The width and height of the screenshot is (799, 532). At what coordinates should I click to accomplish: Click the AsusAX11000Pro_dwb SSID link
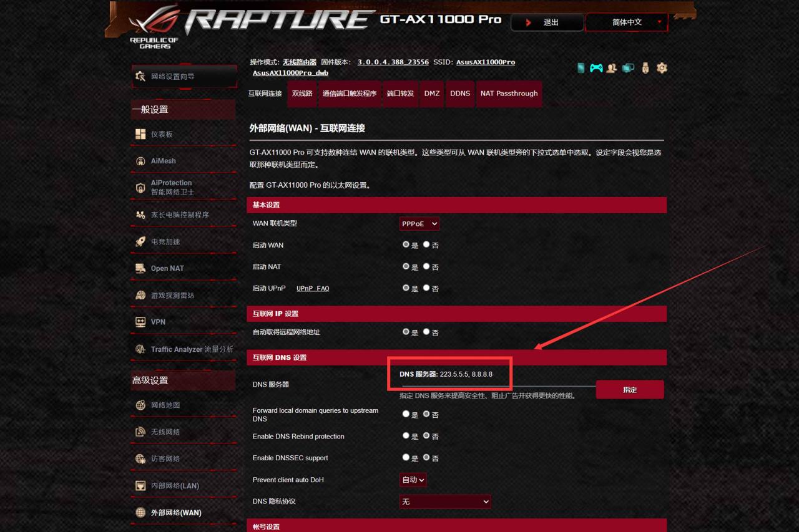coord(291,73)
